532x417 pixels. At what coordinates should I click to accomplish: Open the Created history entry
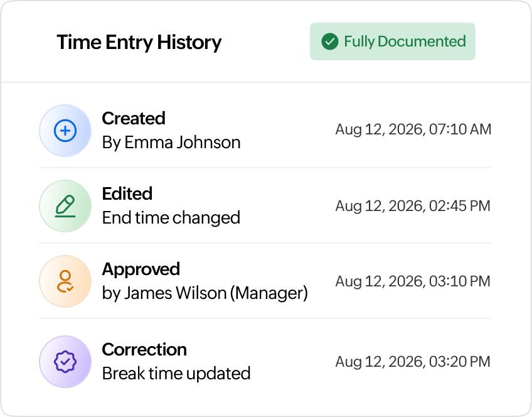pyautogui.click(x=265, y=131)
